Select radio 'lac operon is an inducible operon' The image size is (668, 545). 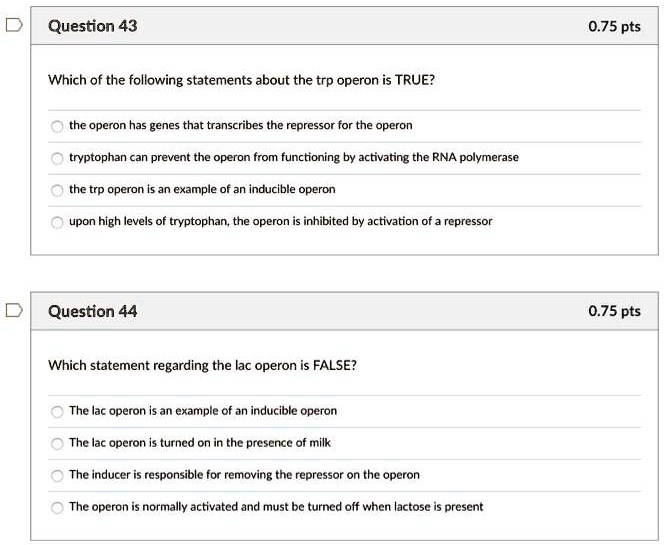(58, 411)
